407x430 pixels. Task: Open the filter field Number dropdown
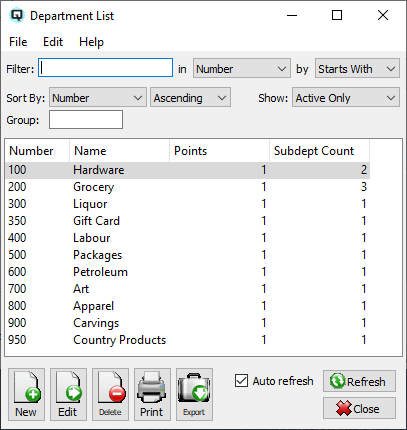click(x=242, y=69)
